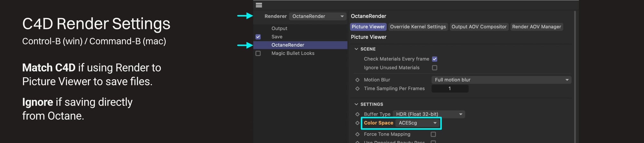
Task: Click the OctaneRender panel title text
Action: click(x=368, y=16)
